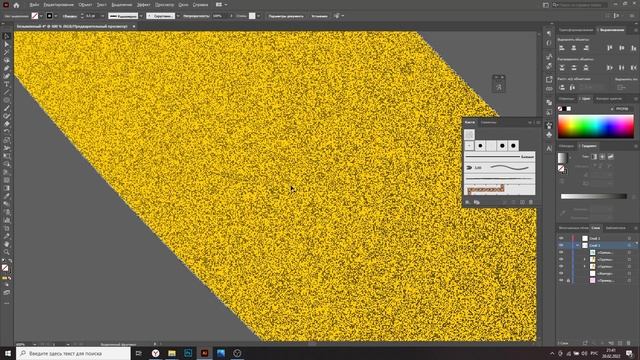Hide the first sublayer under Слой 1
The height and width of the screenshot is (360, 640).
[562, 253]
